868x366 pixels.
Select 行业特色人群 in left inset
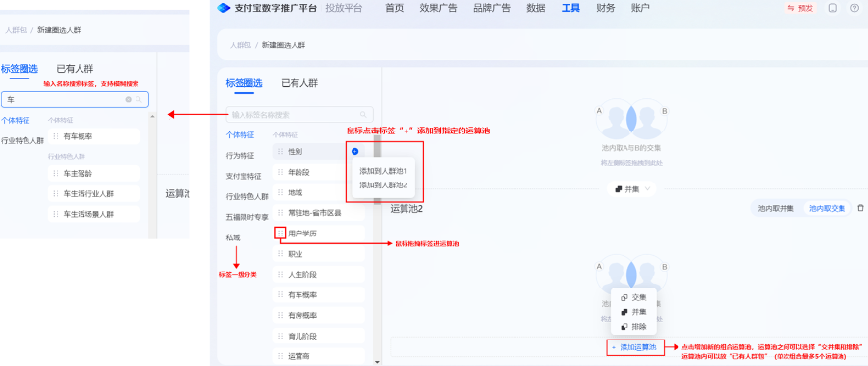coord(23,140)
